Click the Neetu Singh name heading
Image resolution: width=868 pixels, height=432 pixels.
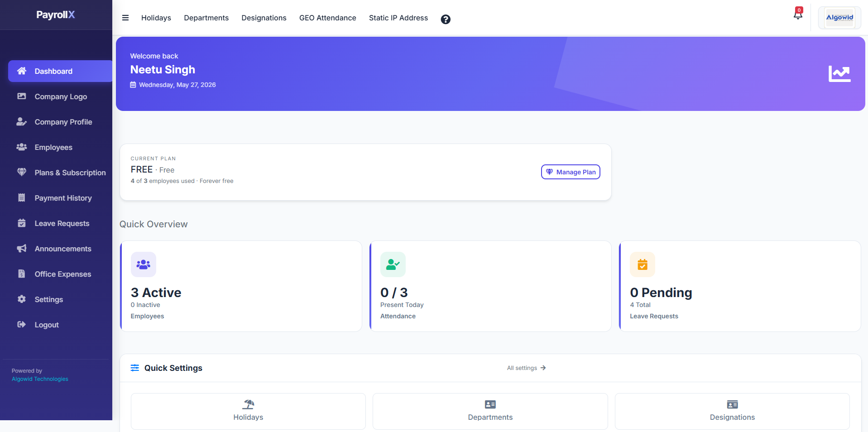163,69
